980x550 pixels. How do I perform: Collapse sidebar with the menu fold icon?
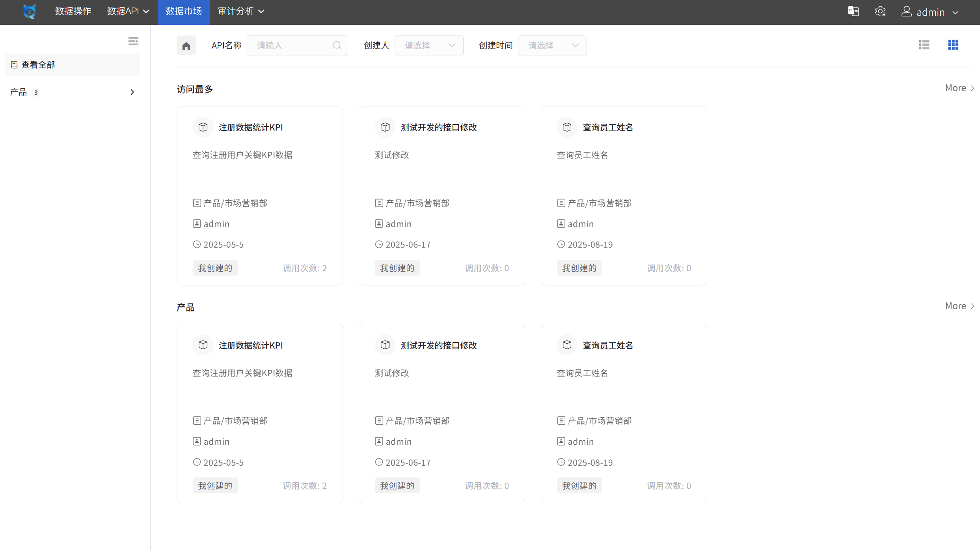coord(133,41)
